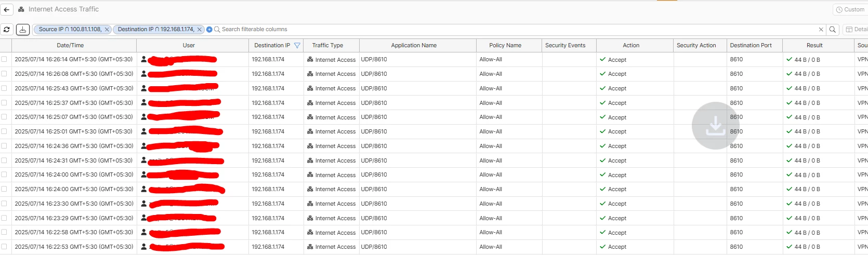Image resolution: width=868 pixels, height=255 pixels.
Task: Remove the Destination IP 192.168.1.174 filter chip
Action: (x=199, y=30)
